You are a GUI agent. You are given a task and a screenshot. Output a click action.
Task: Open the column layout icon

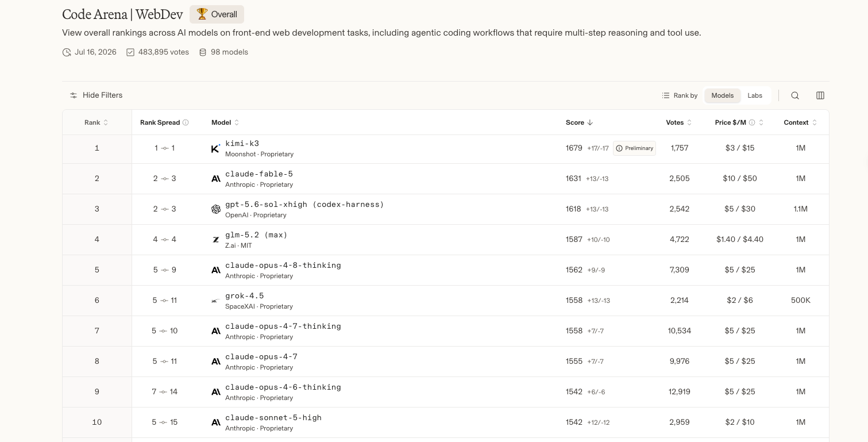click(820, 95)
